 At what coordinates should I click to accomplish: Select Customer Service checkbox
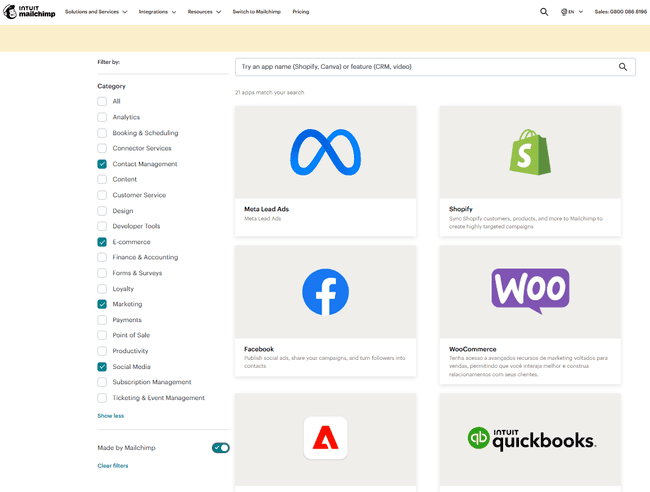click(102, 195)
